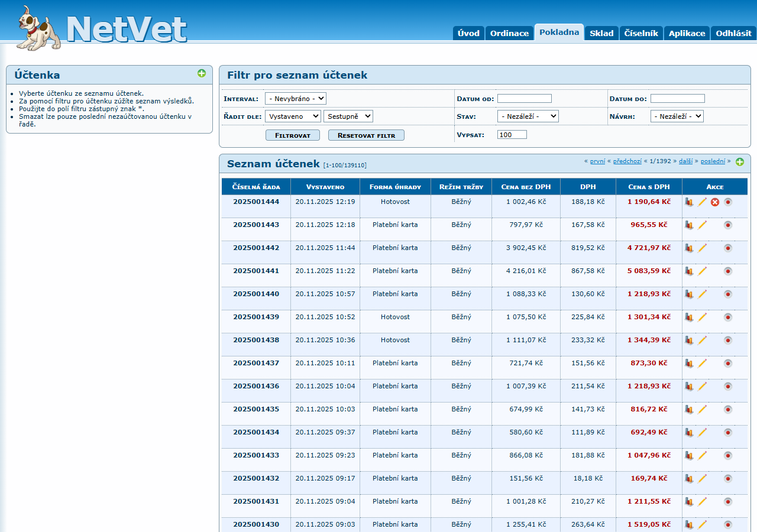Edit receipt 2025001439 with the pencil icon
The image size is (757, 532).
(703, 317)
